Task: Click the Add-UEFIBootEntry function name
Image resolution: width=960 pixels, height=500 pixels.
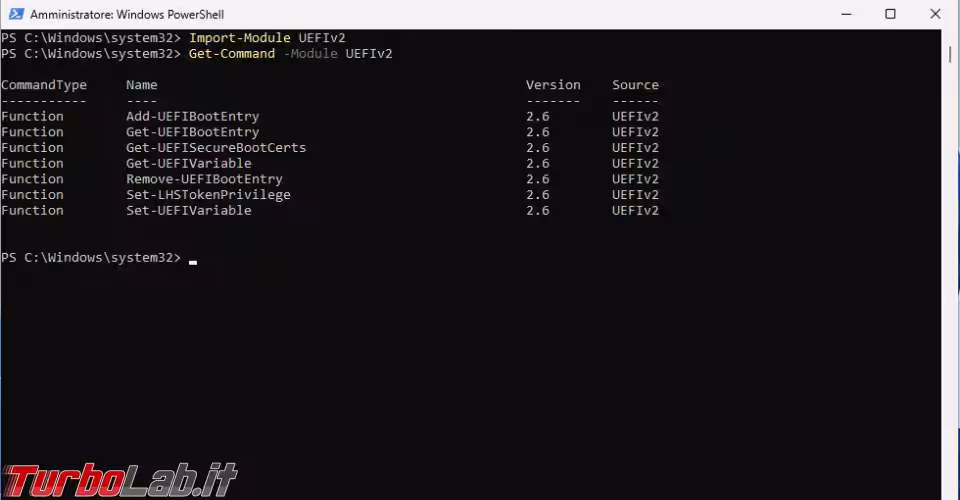Action: [x=192, y=116]
